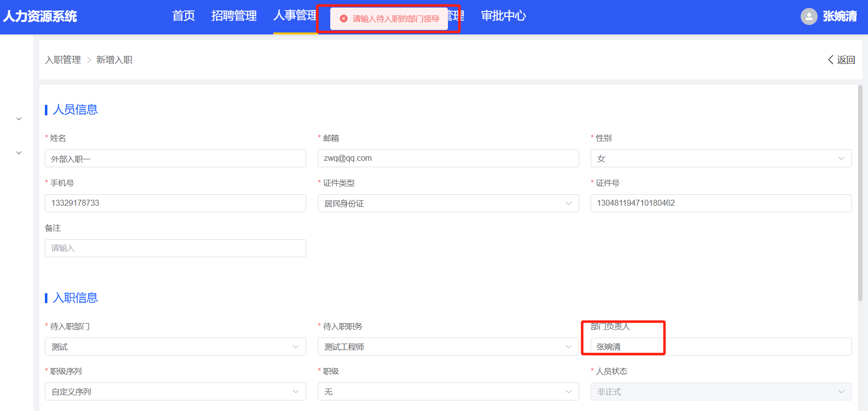Go to the 首页 menu
The image size is (868, 411).
(x=184, y=16)
